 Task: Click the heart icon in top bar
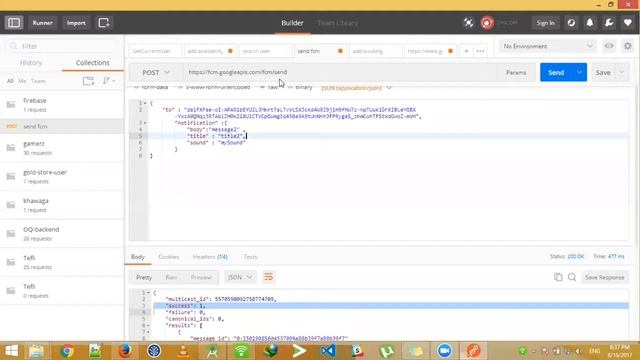click(628, 23)
